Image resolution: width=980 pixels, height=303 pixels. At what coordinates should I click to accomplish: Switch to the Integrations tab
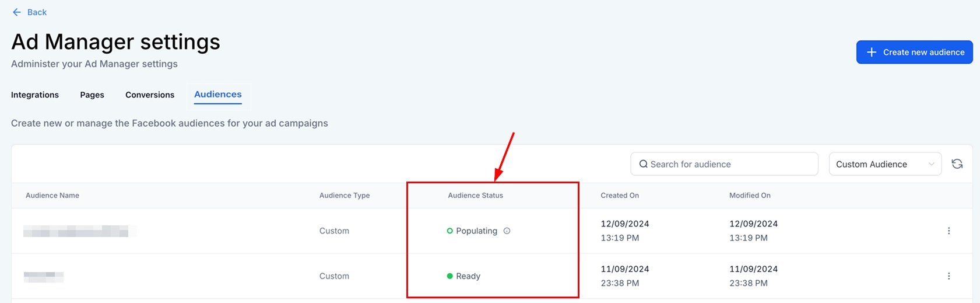[35, 95]
